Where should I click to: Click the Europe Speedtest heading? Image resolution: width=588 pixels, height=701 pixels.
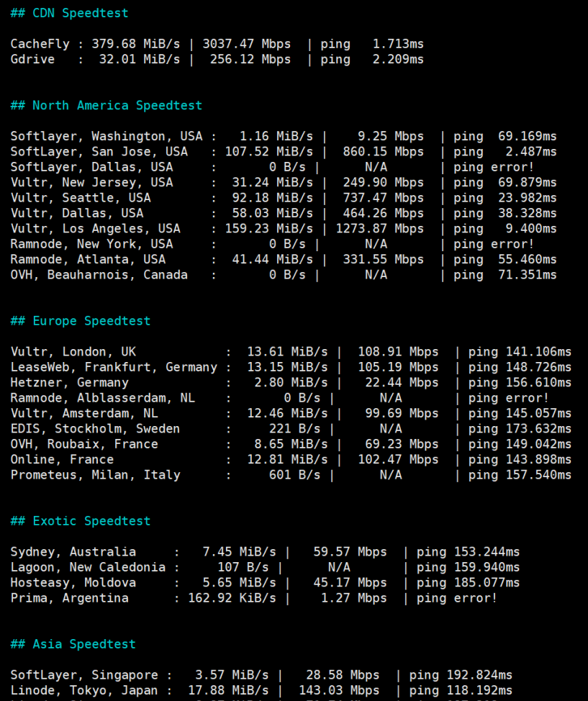81,321
